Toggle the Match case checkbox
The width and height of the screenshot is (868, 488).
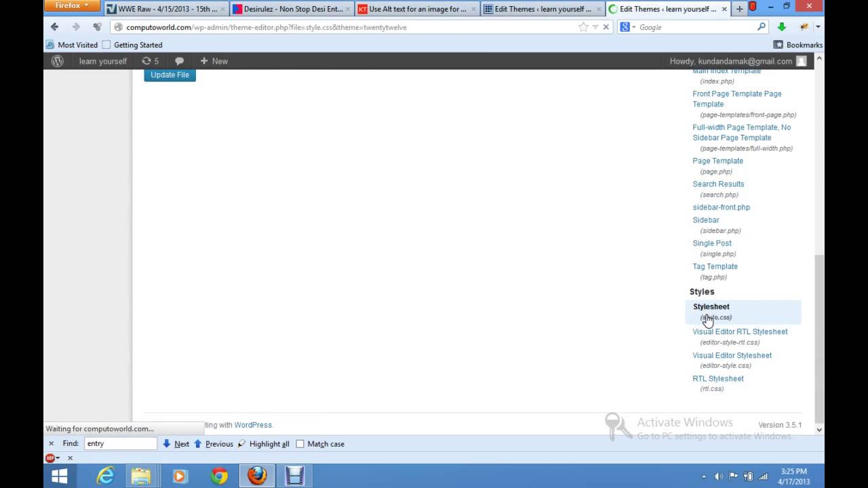(300, 444)
